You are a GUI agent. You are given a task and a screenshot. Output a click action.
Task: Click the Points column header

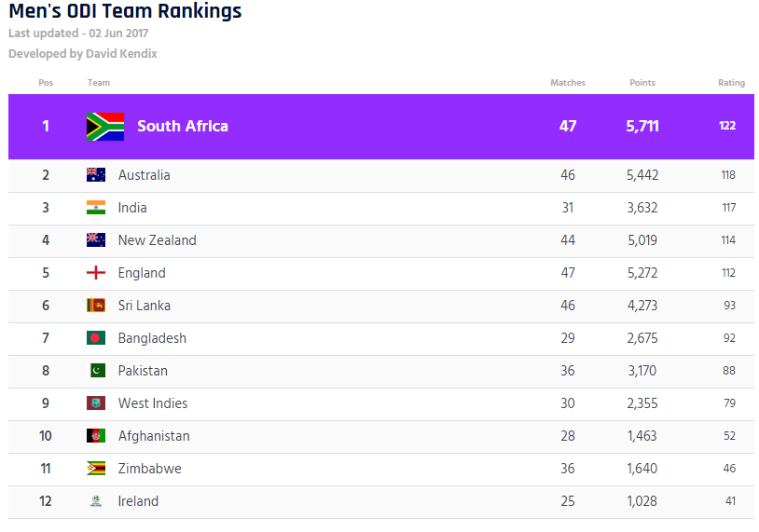[x=642, y=83]
